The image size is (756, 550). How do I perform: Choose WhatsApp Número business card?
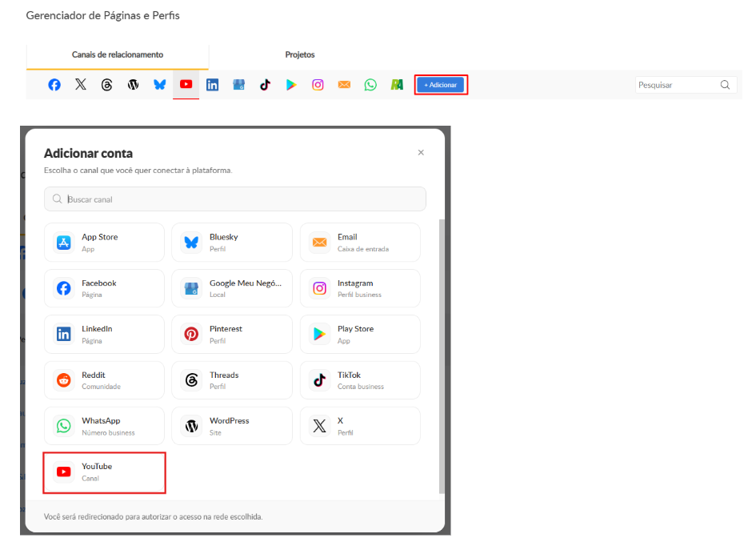click(104, 426)
